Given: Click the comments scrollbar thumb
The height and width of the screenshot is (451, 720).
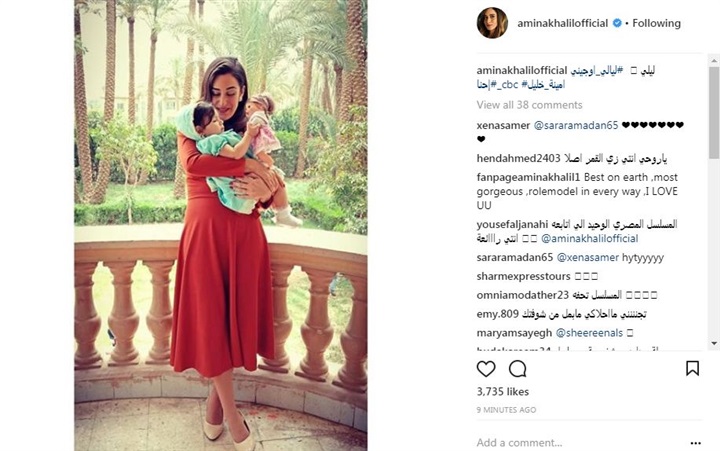Looking at the screenshot, I should pos(714,113).
